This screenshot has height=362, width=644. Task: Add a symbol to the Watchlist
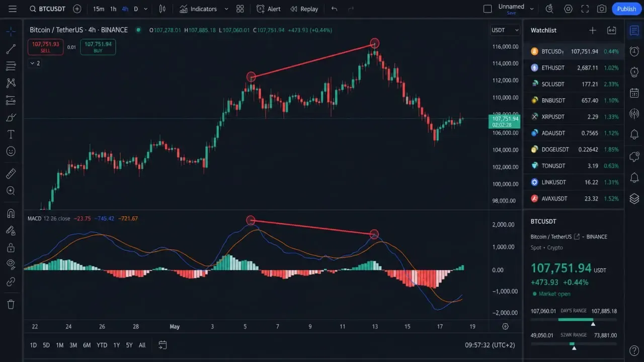593,30
